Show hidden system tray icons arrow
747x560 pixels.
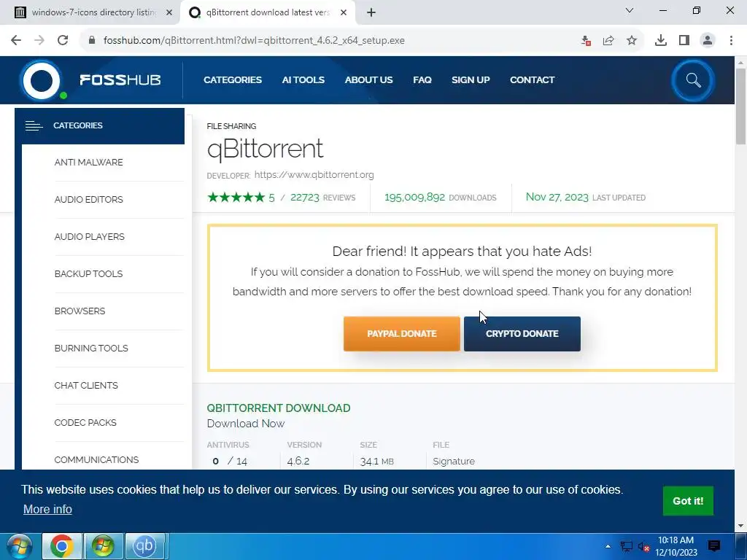coord(608,546)
